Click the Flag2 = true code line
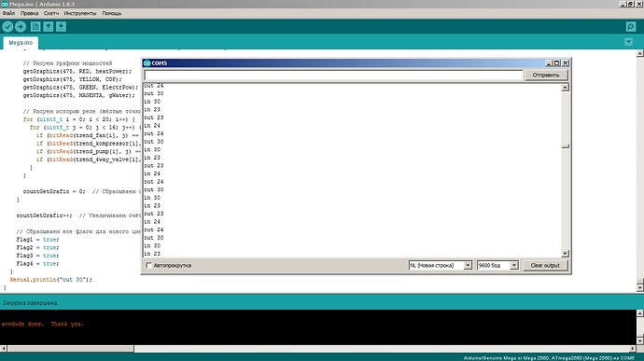 (37, 247)
